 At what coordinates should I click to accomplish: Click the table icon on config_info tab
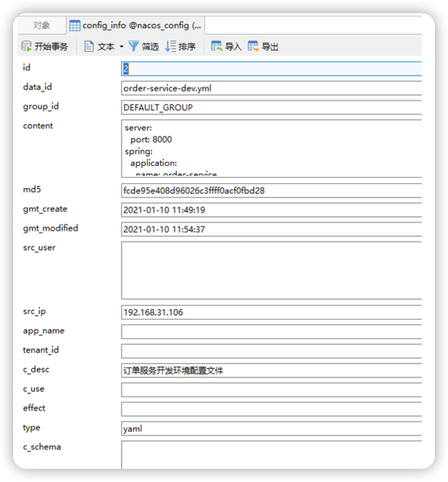75,26
